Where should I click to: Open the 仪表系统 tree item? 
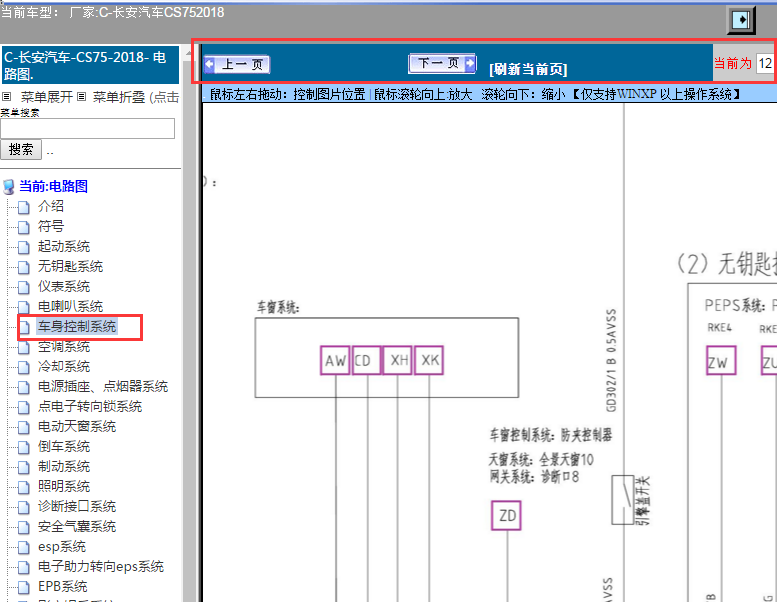point(64,286)
